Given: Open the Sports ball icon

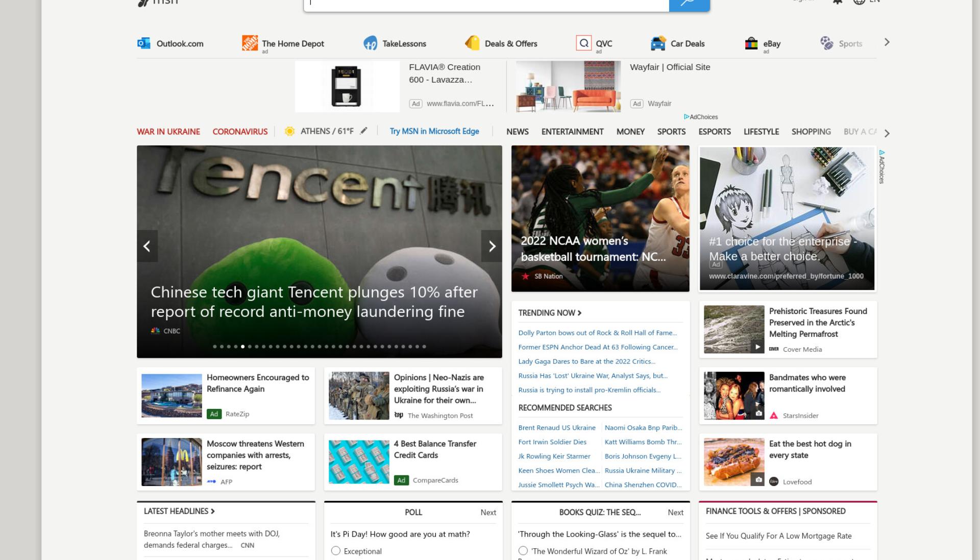Looking at the screenshot, I should click(x=826, y=43).
